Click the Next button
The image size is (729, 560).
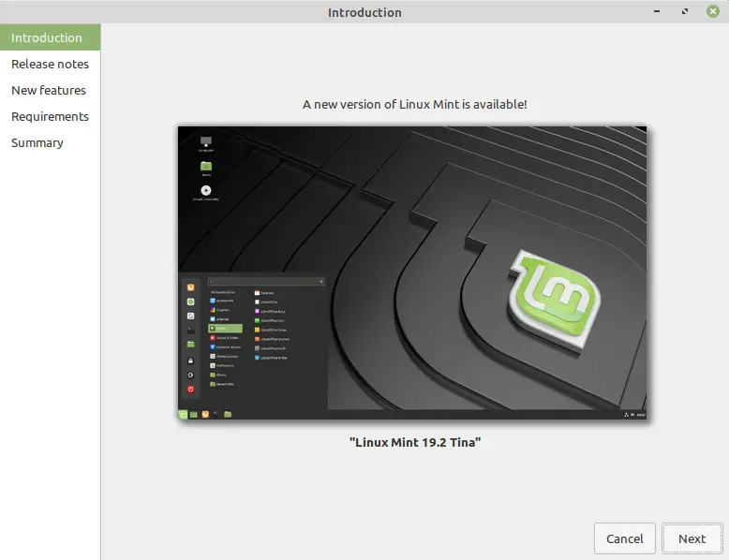point(692,538)
